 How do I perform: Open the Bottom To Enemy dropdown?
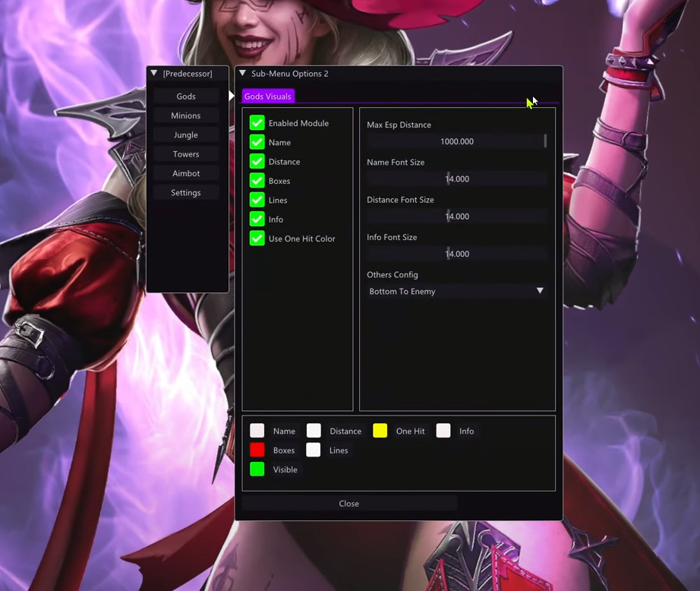pyautogui.click(x=456, y=291)
